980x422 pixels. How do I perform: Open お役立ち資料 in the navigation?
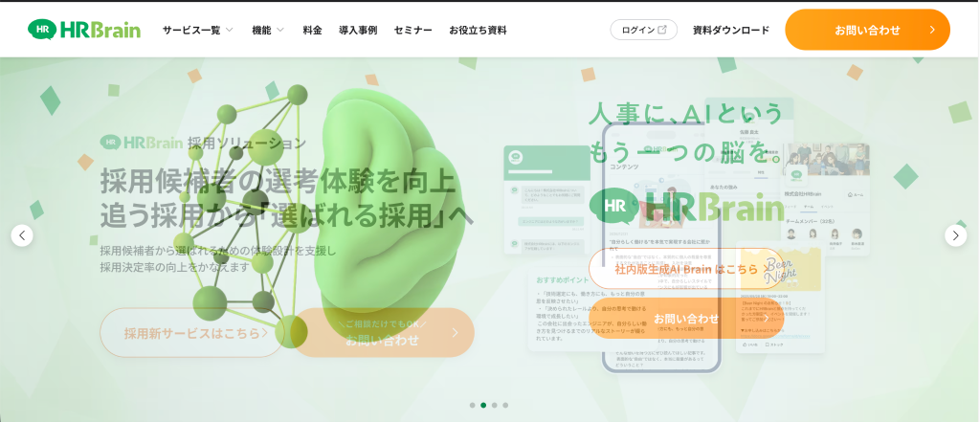click(x=479, y=30)
